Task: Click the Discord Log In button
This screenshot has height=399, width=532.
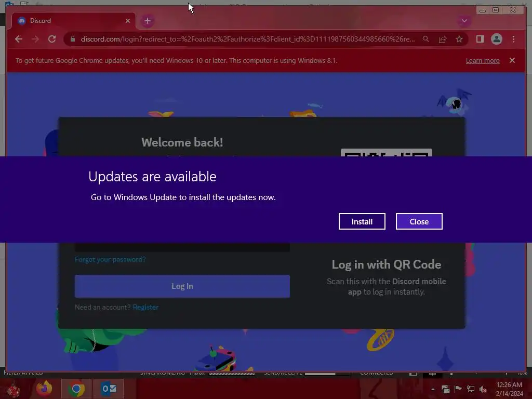Action: pyautogui.click(x=182, y=286)
